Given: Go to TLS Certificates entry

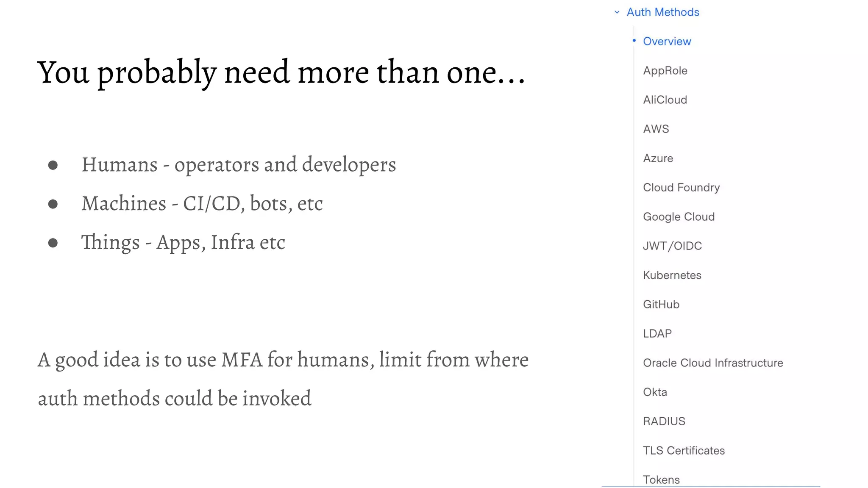Looking at the screenshot, I should [684, 451].
